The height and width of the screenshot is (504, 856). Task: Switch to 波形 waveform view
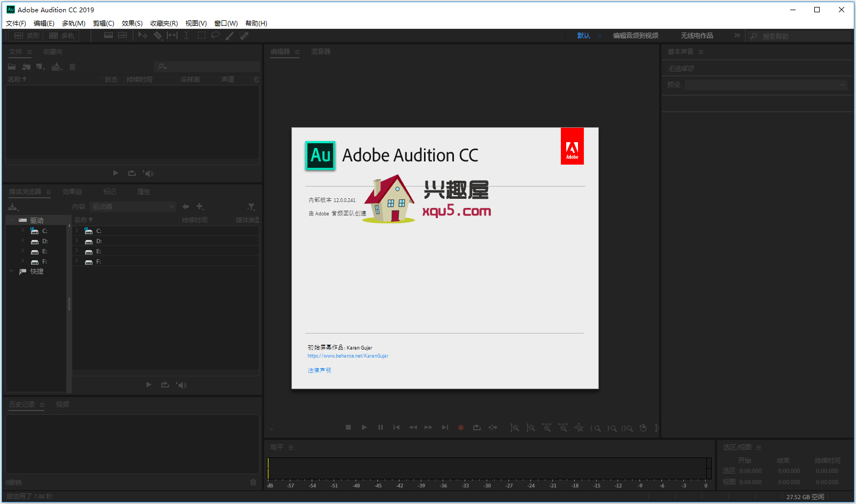click(x=27, y=35)
